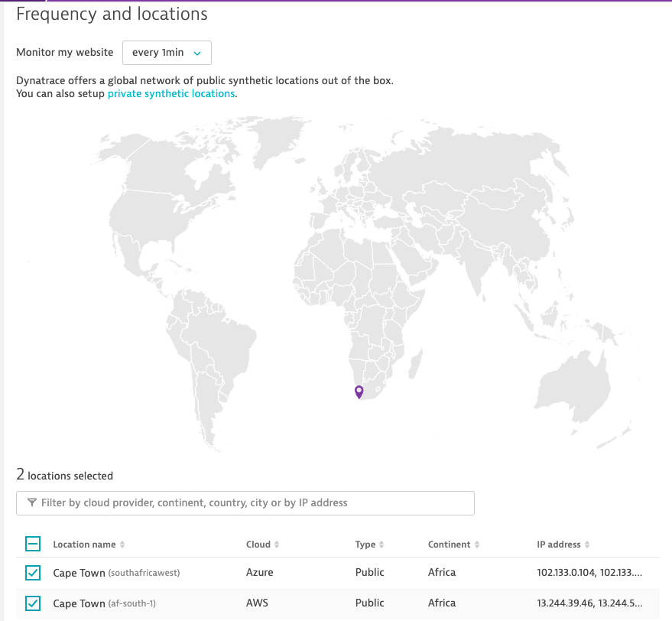Open the monitoring frequency dropdown

point(167,53)
